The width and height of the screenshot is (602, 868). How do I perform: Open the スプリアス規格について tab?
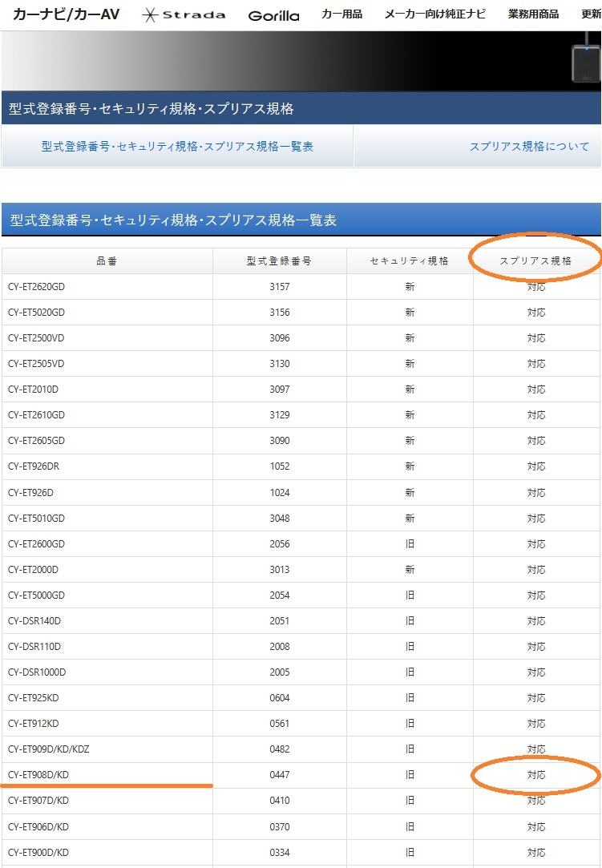[x=529, y=147]
